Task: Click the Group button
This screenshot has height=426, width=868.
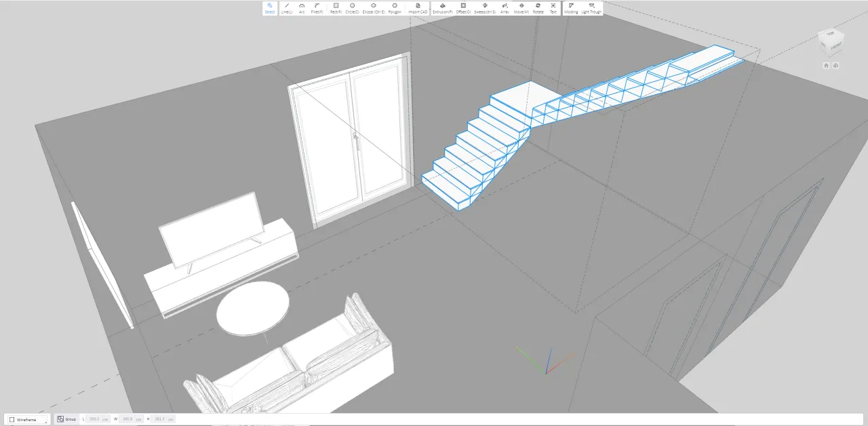Action: 66,419
